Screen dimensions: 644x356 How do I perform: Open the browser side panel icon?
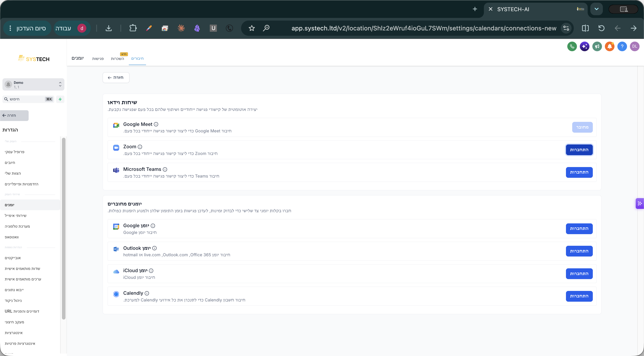pos(585,28)
